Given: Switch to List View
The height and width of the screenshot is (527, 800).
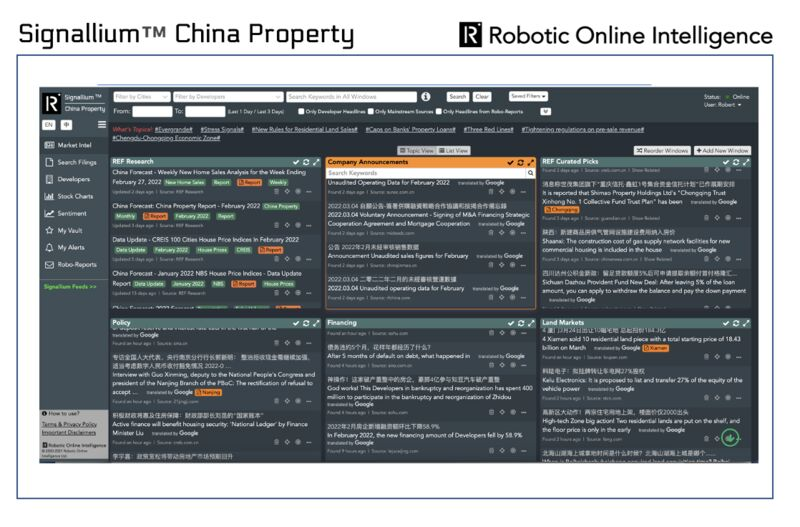Looking at the screenshot, I should 453,150.
